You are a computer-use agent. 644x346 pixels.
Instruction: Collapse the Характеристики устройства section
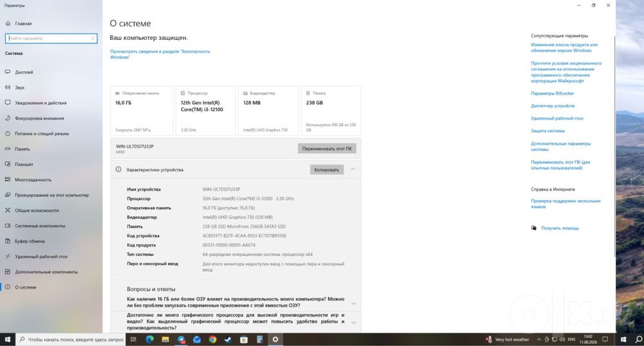(x=353, y=169)
